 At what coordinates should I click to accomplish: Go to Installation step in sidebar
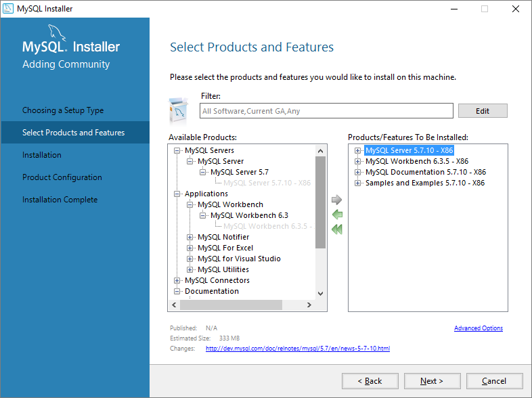click(x=42, y=155)
